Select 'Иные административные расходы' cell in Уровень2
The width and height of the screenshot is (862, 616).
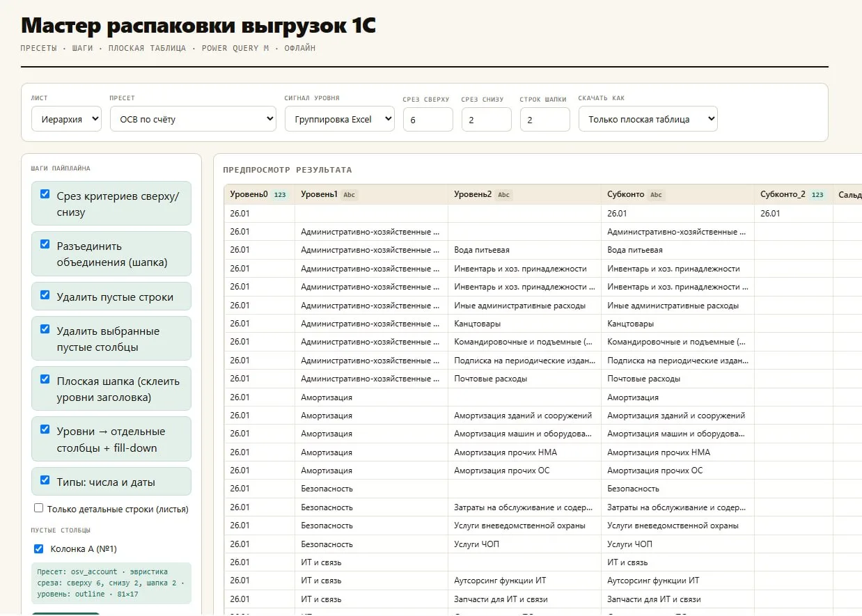point(525,305)
